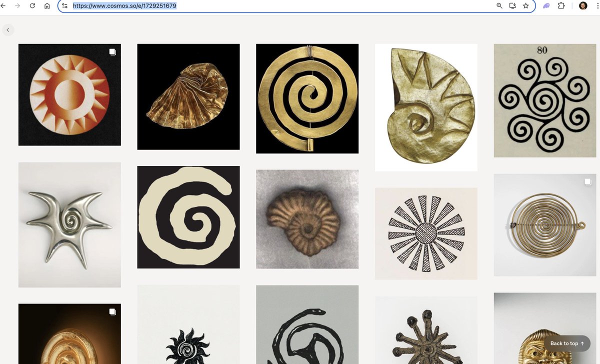Open the gold mask image
The height and width of the screenshot is (364, 600).
tap(545, 328)
